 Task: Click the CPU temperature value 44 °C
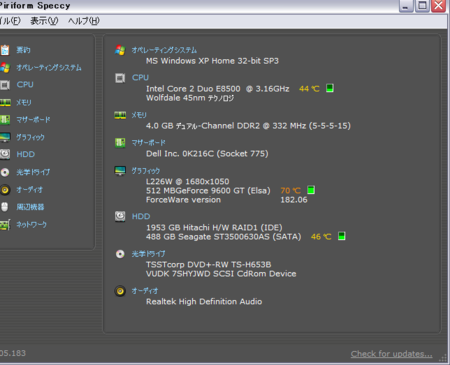click(309, 89)
